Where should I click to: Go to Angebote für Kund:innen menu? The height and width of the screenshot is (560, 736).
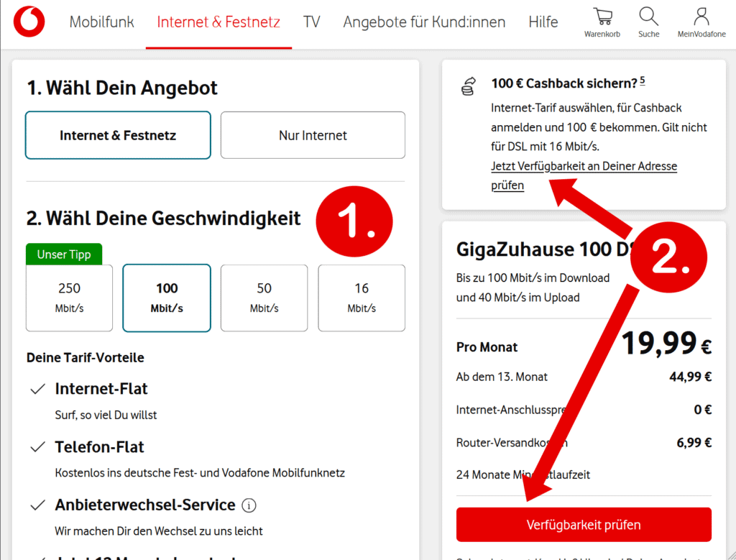click(x=424, y=22)
